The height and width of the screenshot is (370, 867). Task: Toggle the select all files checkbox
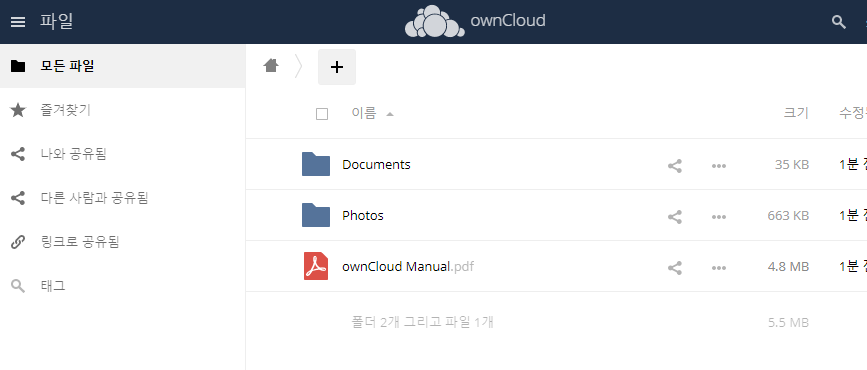pos(322,114)
